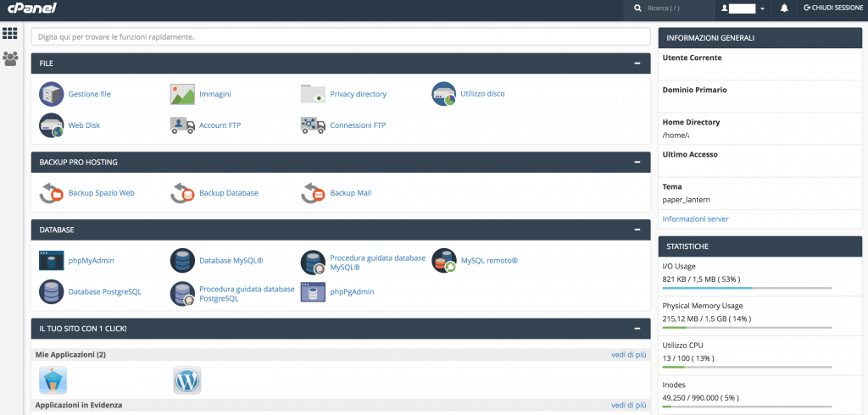Click the Backup Mail icon

[x=313, y=193]
